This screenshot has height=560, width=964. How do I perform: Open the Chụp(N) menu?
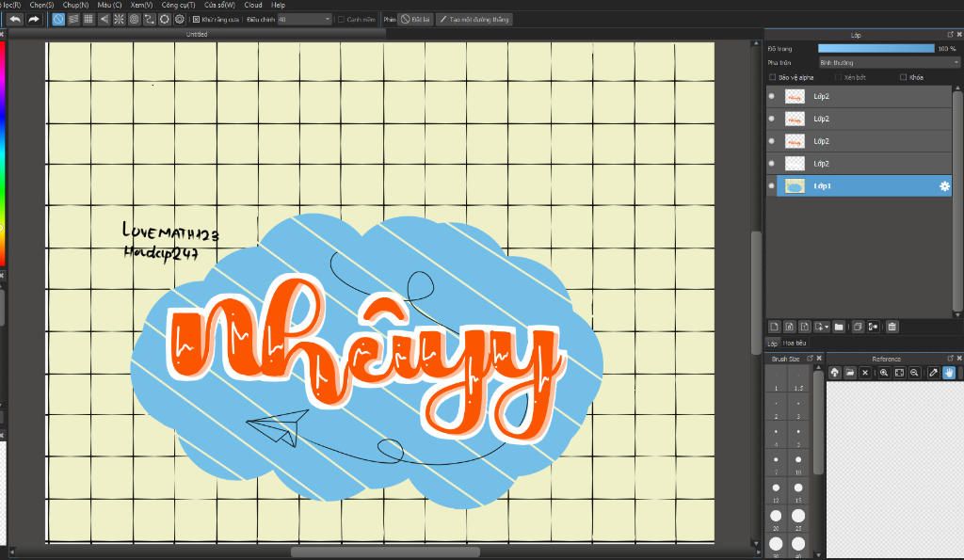click(x=75, y=5)
